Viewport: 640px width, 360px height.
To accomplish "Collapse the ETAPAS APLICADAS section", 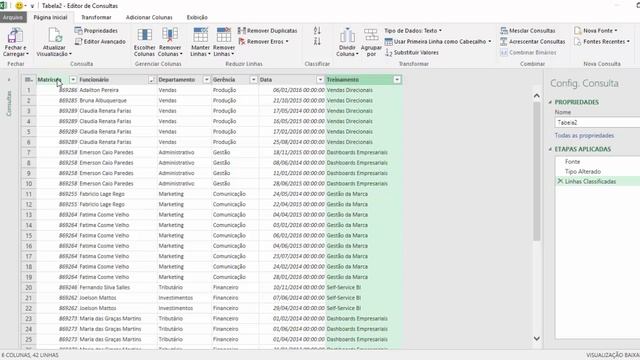I will pos(550,149).
